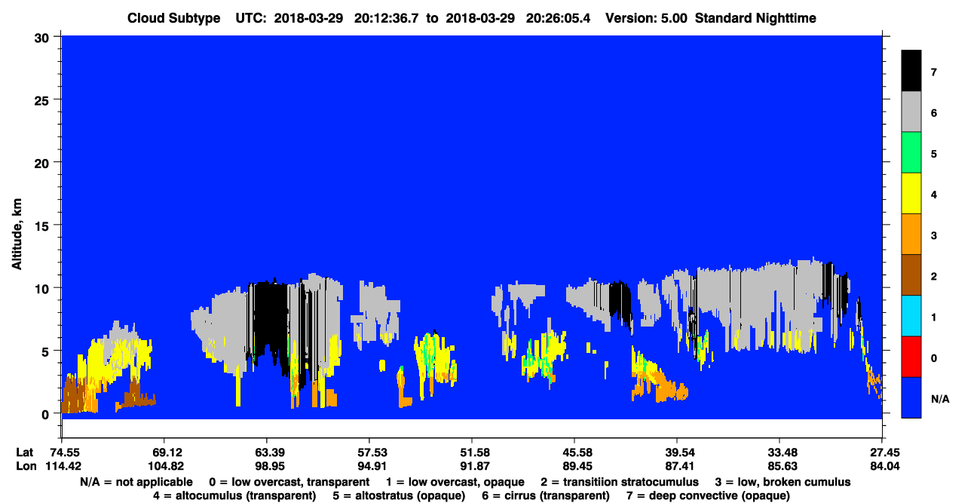
Task: Click legend text '0 = low overcast, transparent'
Action: click(289, 482)
